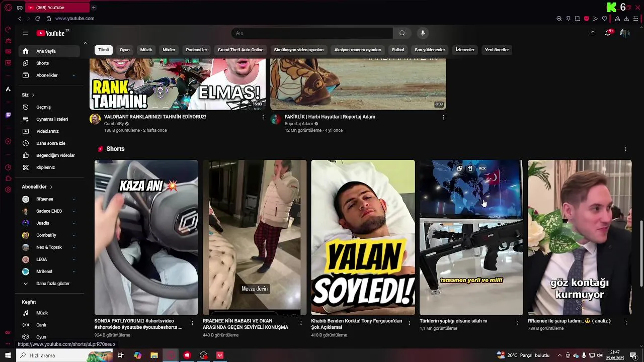
Task: Select the Müzik filter chip
Action: 146,50
